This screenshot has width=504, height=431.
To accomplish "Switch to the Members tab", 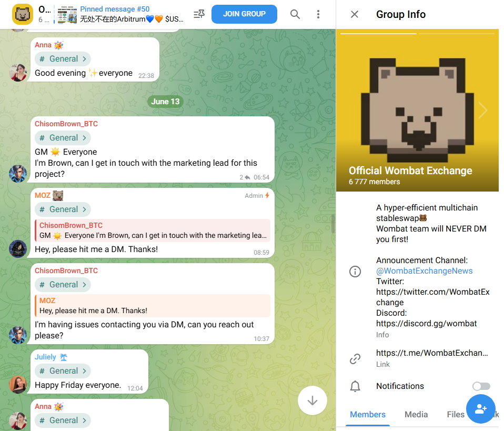I will point(368,415).
